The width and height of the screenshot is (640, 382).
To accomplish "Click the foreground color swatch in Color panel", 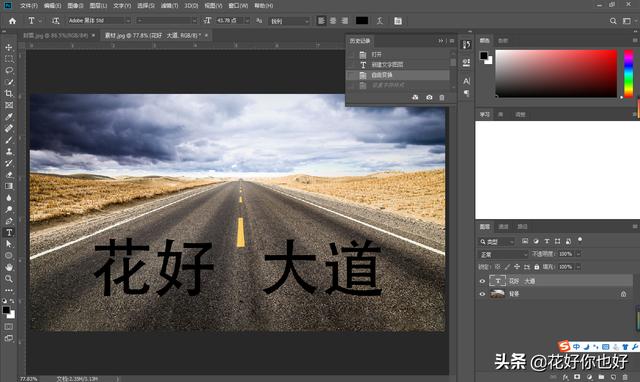I will coord(484,56).
